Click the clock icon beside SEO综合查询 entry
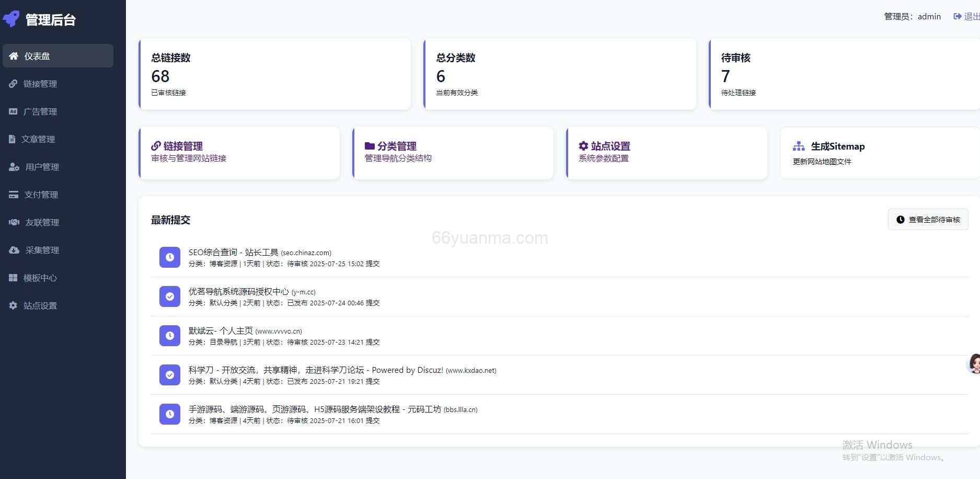Screen dimensions: 980x479 [x=169, y=257]
